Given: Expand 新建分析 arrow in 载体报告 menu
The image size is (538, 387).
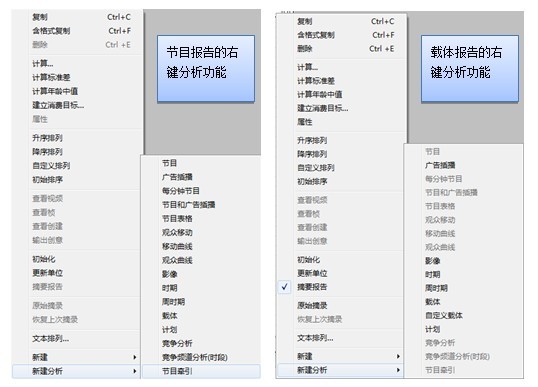Looking at the screenshot, I should tap(398, 370).
